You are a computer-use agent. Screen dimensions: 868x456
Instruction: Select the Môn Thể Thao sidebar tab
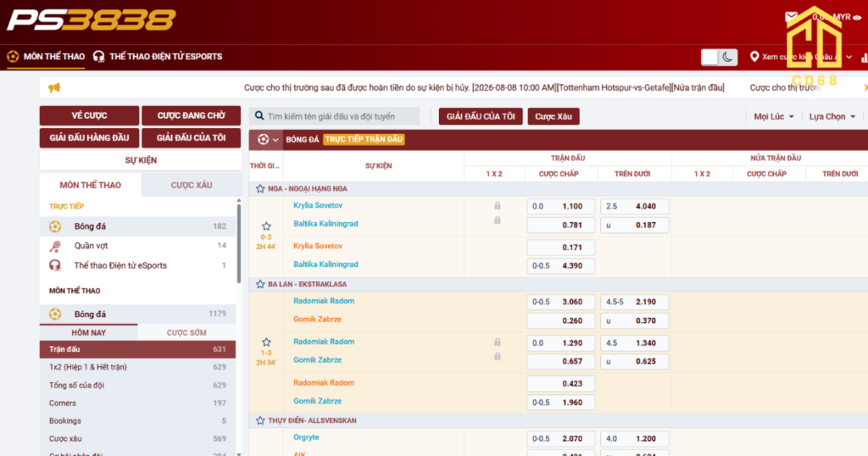click(90, 186)
